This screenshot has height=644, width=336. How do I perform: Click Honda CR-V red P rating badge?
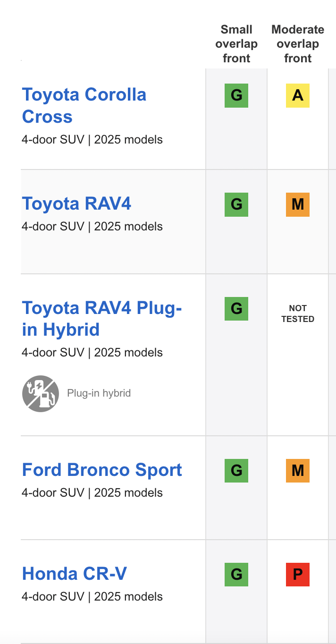tap(298, 575)
